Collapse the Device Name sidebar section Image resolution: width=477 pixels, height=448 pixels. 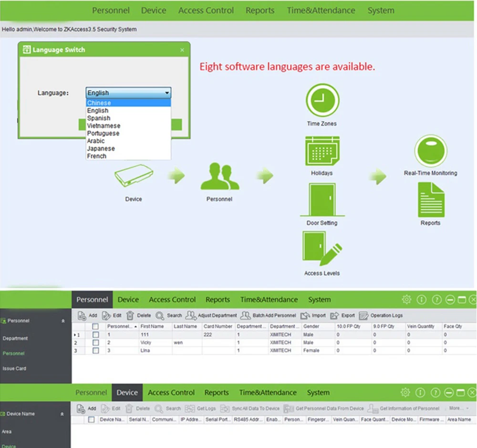pyautogui.click(x=62, y=414)
